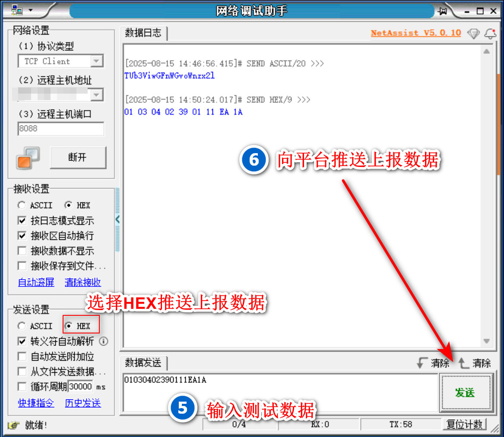Click the left 清除 down-arrow icon
This screenshot has height=437, width=504.
coord(422,363)
